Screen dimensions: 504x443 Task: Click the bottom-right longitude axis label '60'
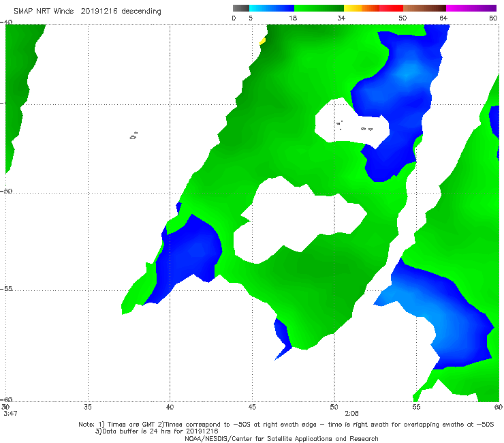tap(499, 407)
